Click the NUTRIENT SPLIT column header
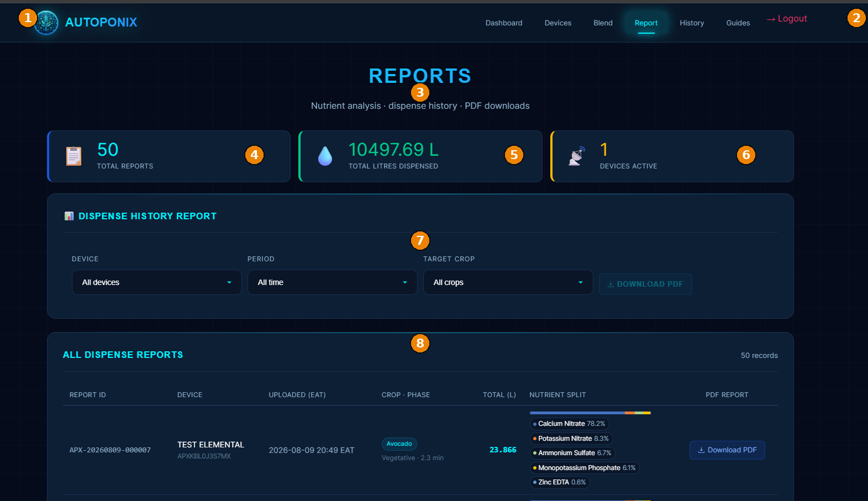The image size is (868, 501). click(x=557, y=395)
